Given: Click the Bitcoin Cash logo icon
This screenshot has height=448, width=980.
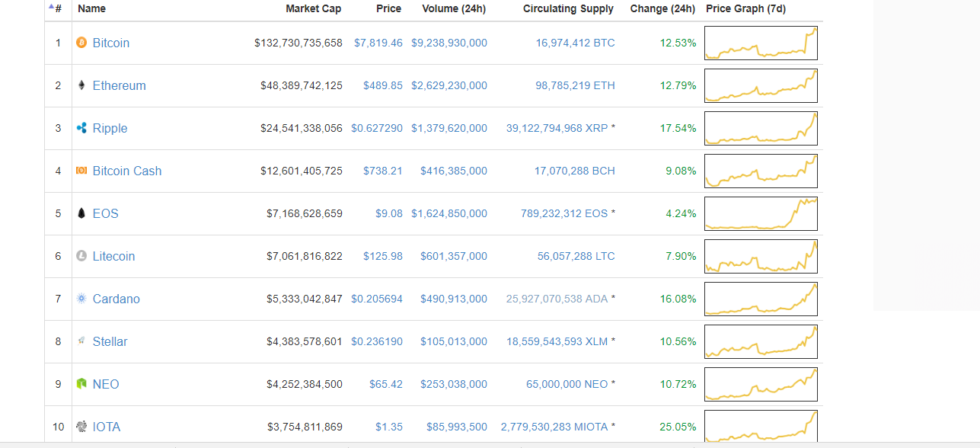Looking at the screenshot, I should coord(81,171).
